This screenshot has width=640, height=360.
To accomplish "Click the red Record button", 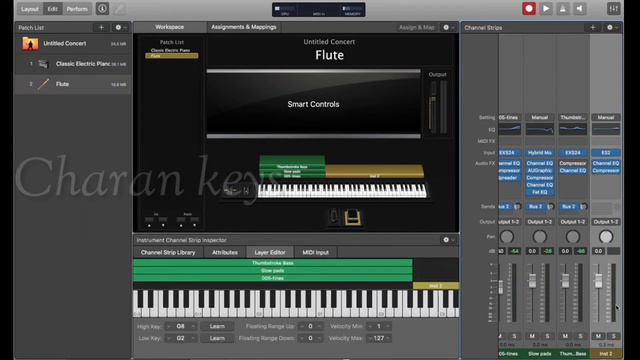I will point(529,9).
